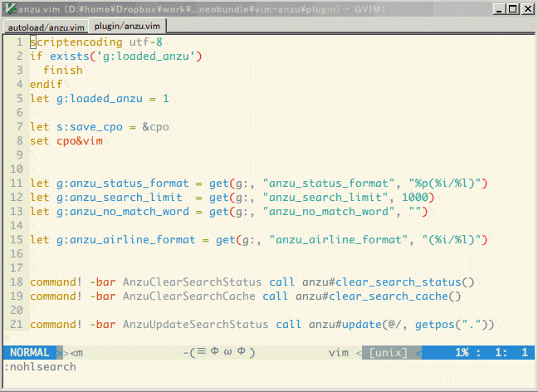This screenshot has height=392, width=538.
Task: Close the GVIM window
Action: [528, 9]
